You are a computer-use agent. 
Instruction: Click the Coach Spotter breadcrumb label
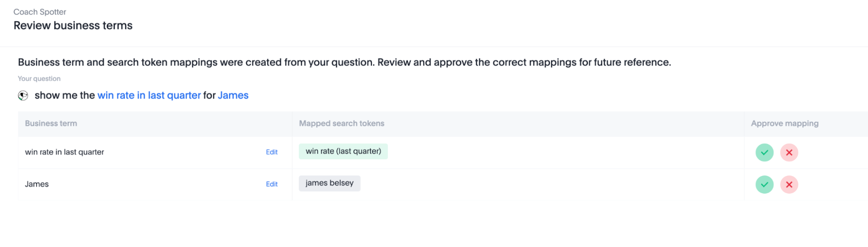tap(40, 12)
